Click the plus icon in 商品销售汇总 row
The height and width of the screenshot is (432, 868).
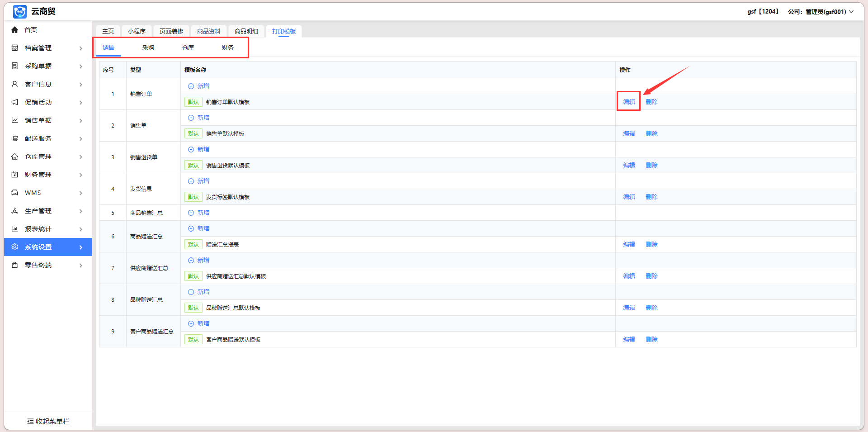click(191, 213)
